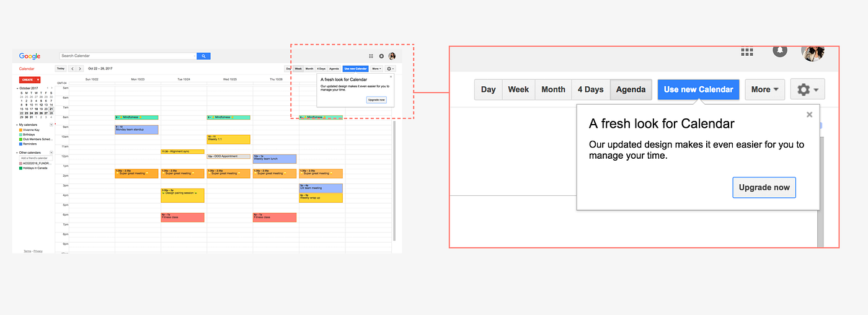Click the Search Calendar input field
Screen dimensions: 868x315
point(126,56)
